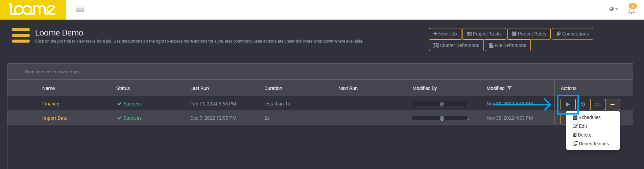Click Success status of Import Data row

click(x=129, y=118)
